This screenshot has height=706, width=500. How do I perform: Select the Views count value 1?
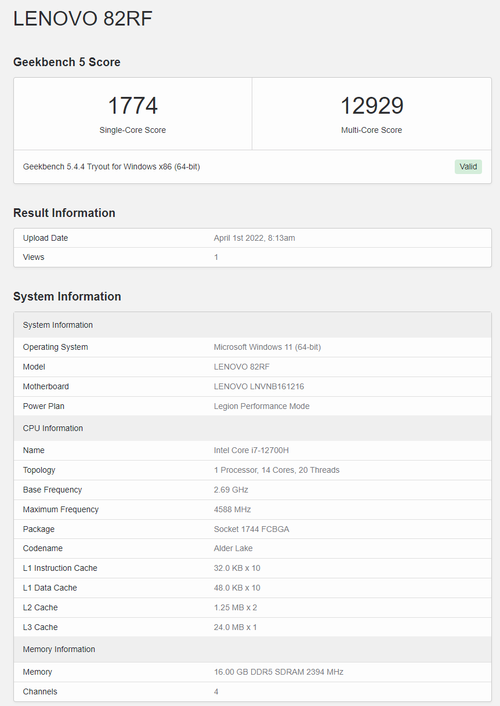click(216, 257)
